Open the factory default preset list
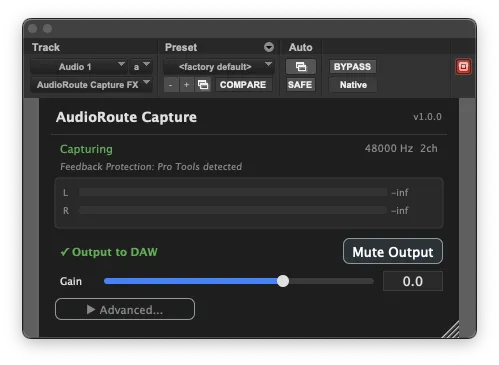This screenshot has width=499, height=365. click(218, 67)
